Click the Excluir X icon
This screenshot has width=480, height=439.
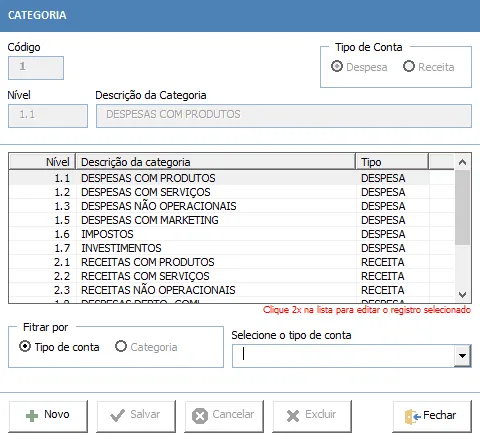(293, 416)
